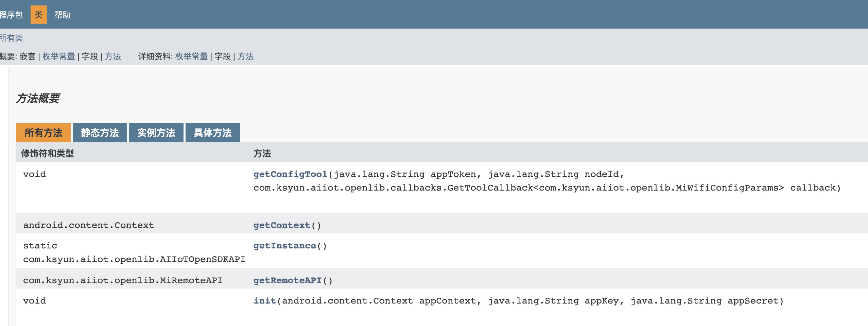Viewport: 868px width, 326px height.
Task: Switch to the 静态方法 tab
Action: click(x=100, y=133)
